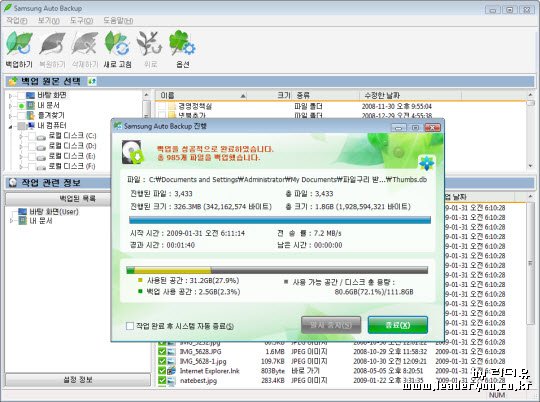Open 옵션 clover gear icon

182,43
